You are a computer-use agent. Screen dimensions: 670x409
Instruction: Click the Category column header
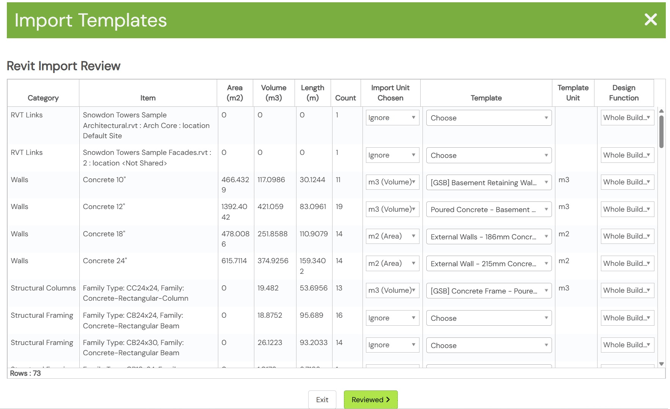click(x=43, y=97)
